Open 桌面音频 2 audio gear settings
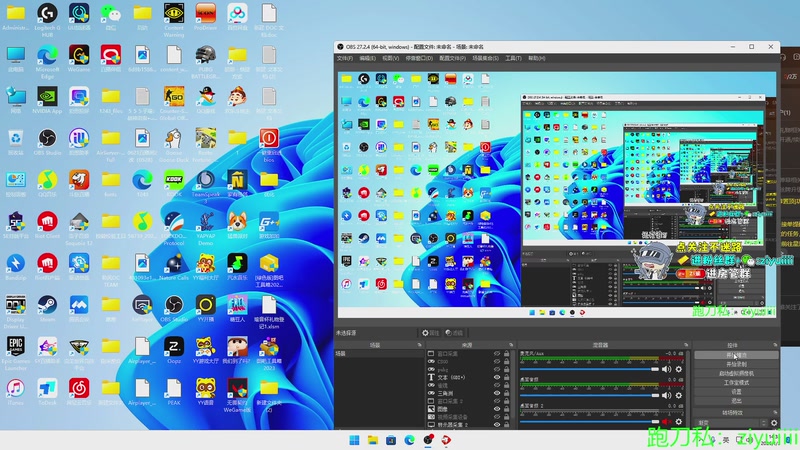The image size is (800, 450). click(679, 421)
